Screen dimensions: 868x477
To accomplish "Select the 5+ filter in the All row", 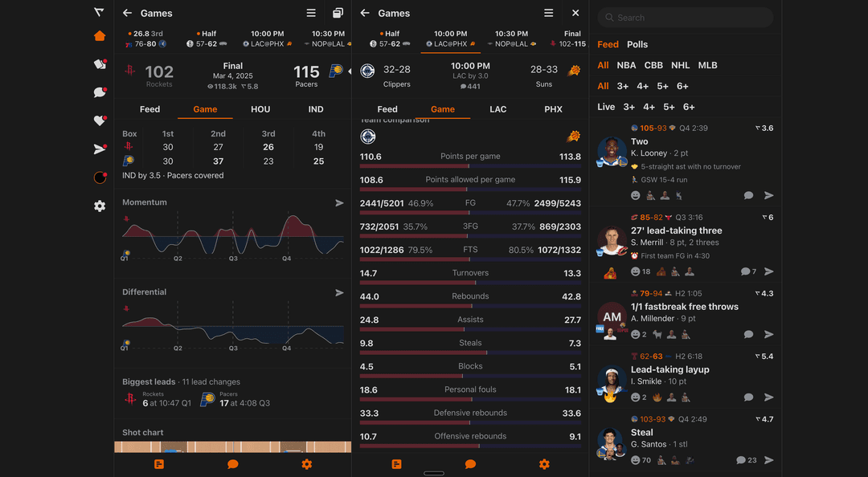I will click(662, 86).
